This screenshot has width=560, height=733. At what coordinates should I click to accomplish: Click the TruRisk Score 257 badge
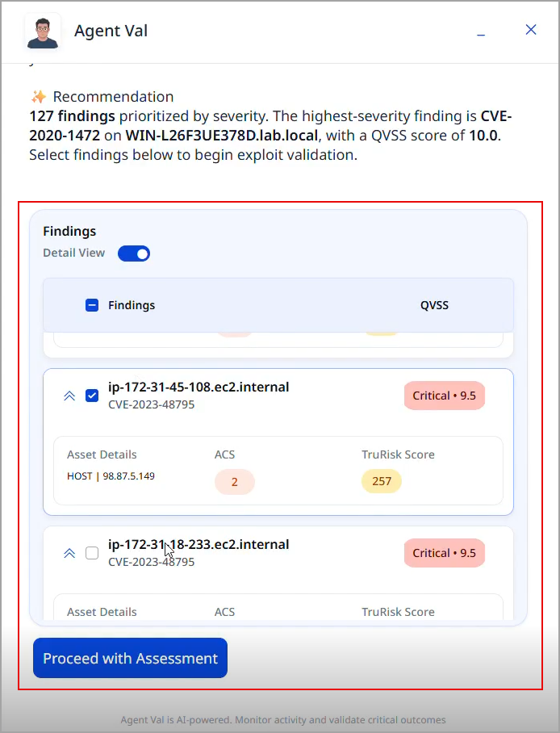[382, 481]
